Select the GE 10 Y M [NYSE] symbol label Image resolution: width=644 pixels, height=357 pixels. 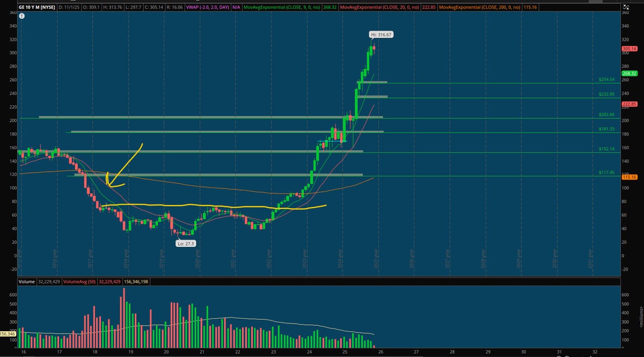pos(36,8)
